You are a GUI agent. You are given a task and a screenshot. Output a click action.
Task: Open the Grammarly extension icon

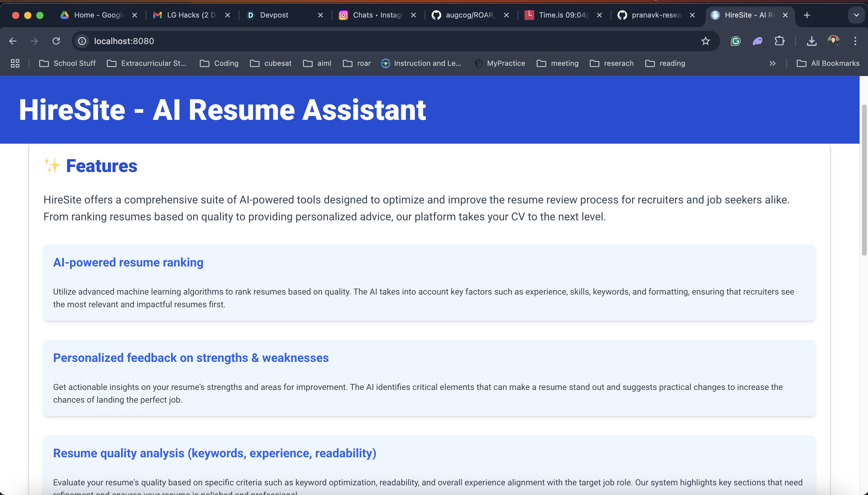[x=736, y=41]
